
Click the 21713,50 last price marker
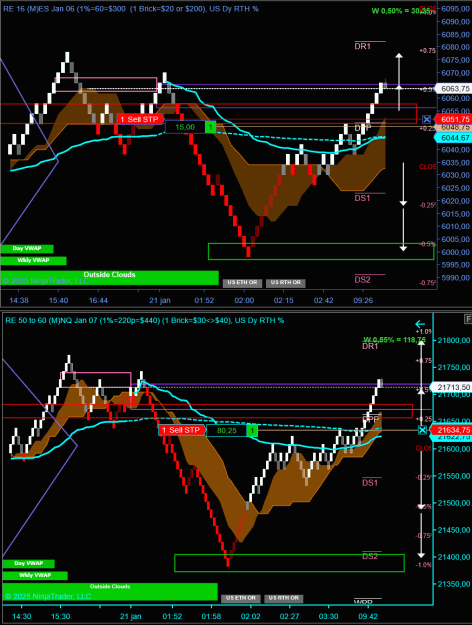tap(452, 387)
